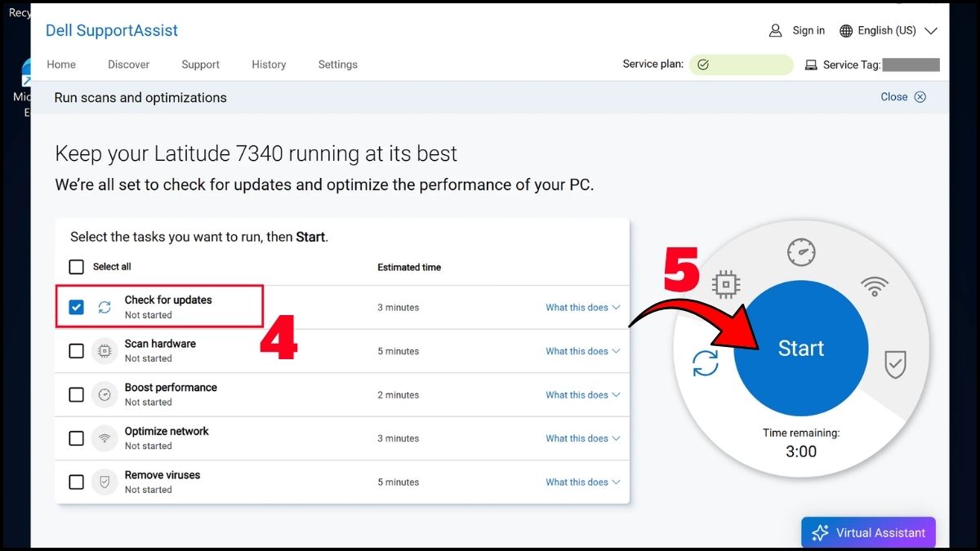Viewport: 980px width, 551px height.
Task: Expand What this does for Check for updates
Action: click(x=583, y=308)
